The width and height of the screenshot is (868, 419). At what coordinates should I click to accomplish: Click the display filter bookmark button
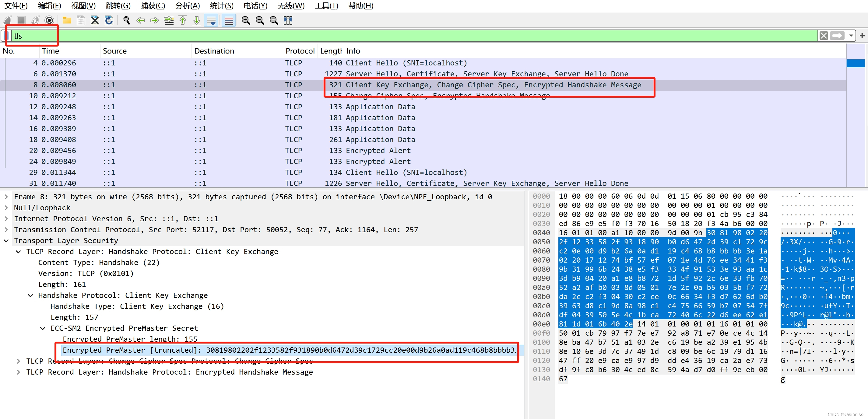pos(6,36)
